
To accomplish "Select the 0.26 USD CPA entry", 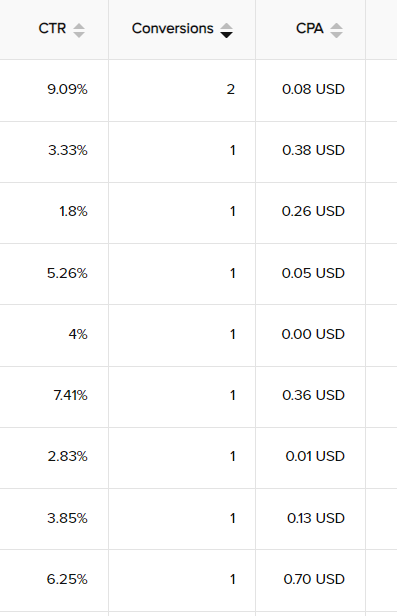I will pos(313,212).
